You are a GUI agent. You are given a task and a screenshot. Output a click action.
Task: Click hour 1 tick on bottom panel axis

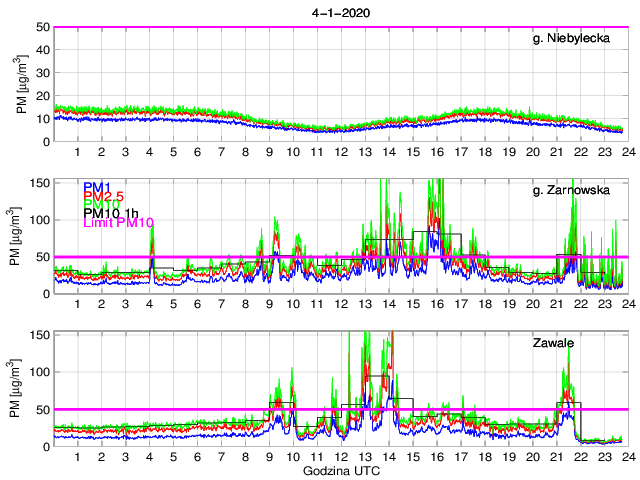(x=77, y=456)
